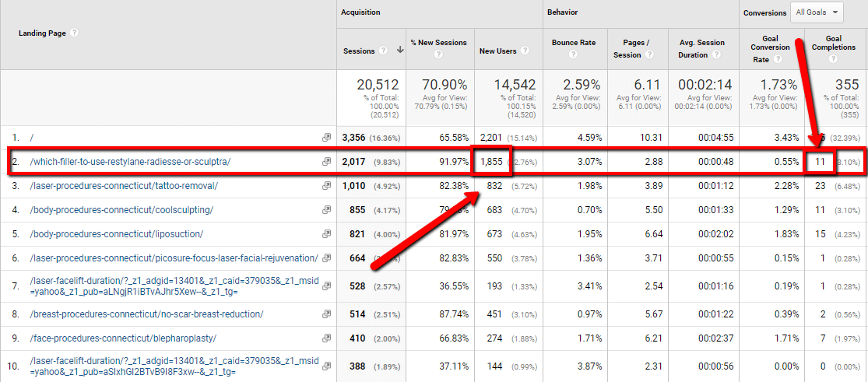Click homepage Sessions value 3,356

pyautogui.click(x=353, y=137)
